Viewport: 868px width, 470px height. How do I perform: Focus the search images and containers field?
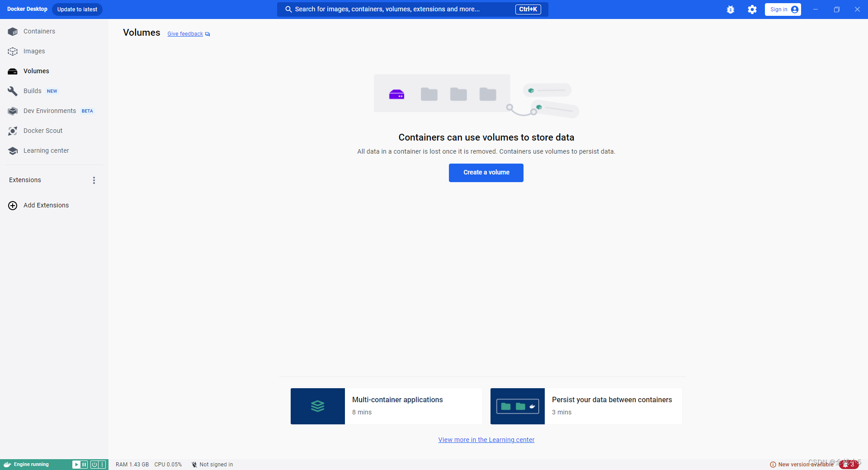412,9
